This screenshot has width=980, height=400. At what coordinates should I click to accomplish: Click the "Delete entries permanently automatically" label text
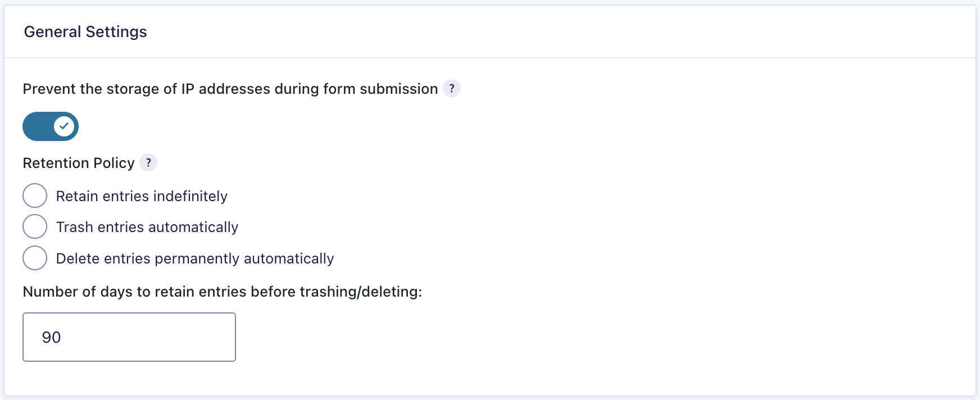(x=195, y=258)
